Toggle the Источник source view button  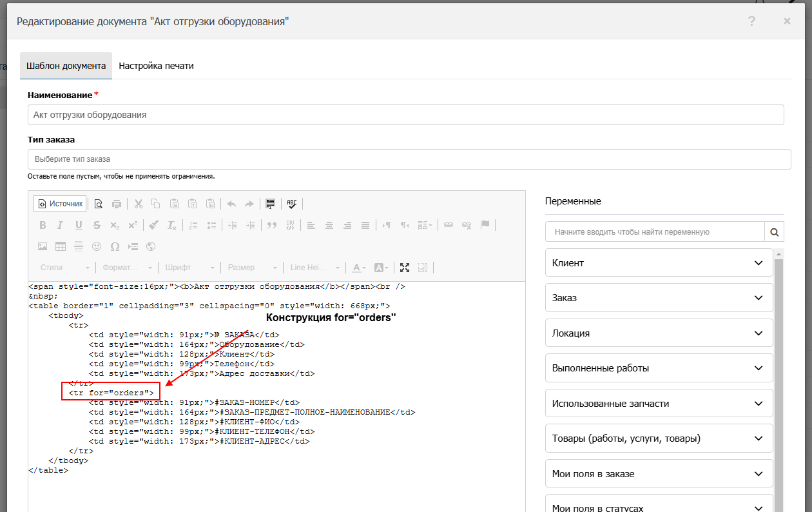(60, 204)
